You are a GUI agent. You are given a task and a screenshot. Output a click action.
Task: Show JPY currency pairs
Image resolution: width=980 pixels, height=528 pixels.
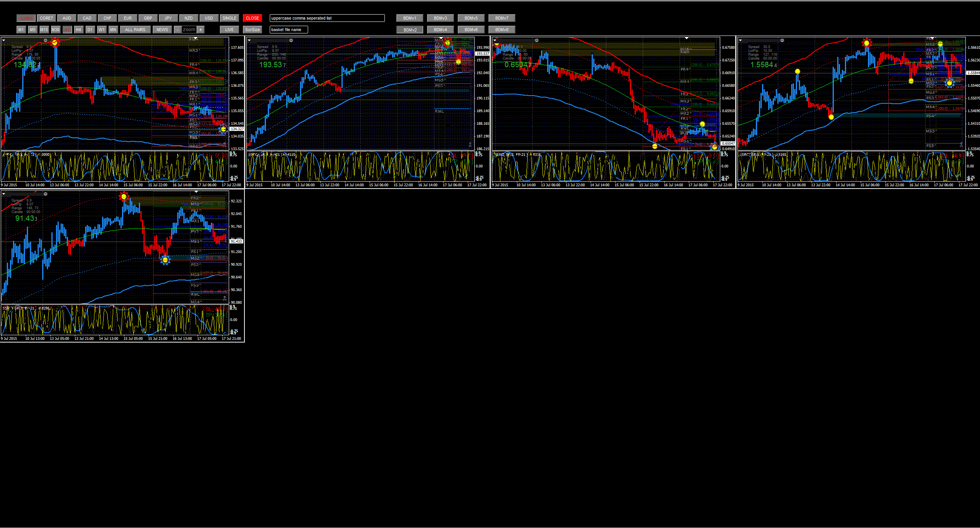[x=168, y=18]
